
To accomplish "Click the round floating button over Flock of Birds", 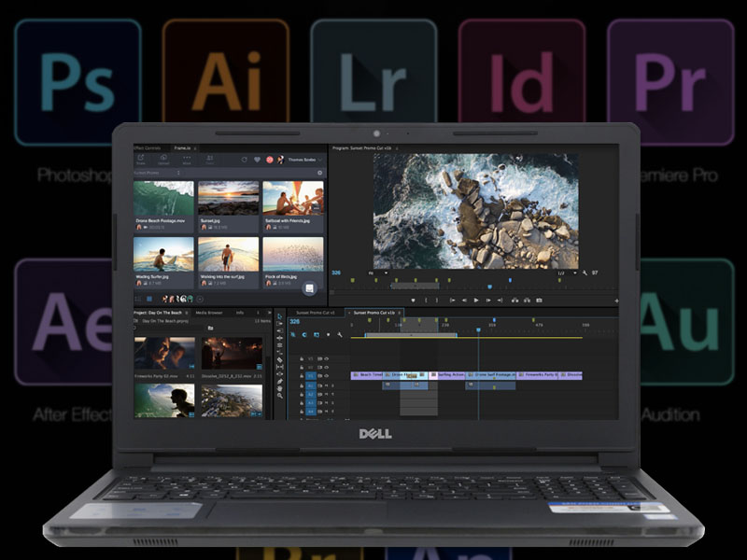I will (x=309, y=288).
